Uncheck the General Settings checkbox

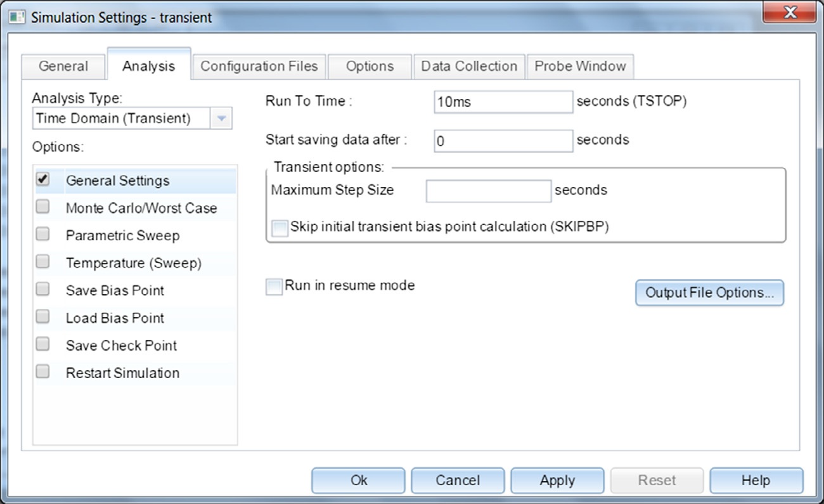coord(43,180)
